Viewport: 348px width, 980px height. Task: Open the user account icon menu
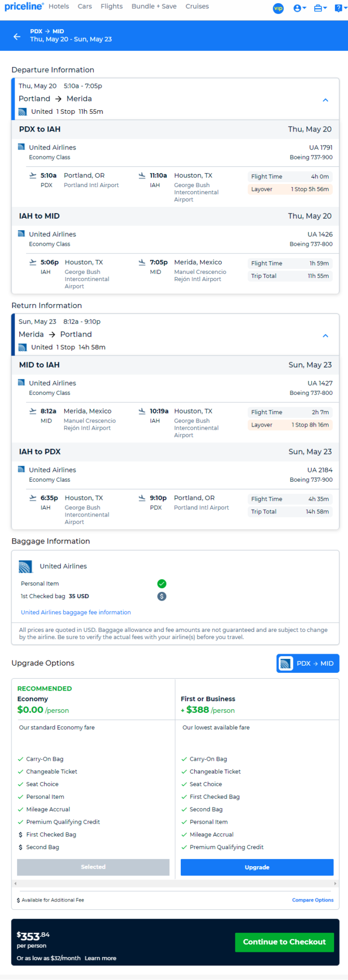pyautogui.click(x=300, y=8)
